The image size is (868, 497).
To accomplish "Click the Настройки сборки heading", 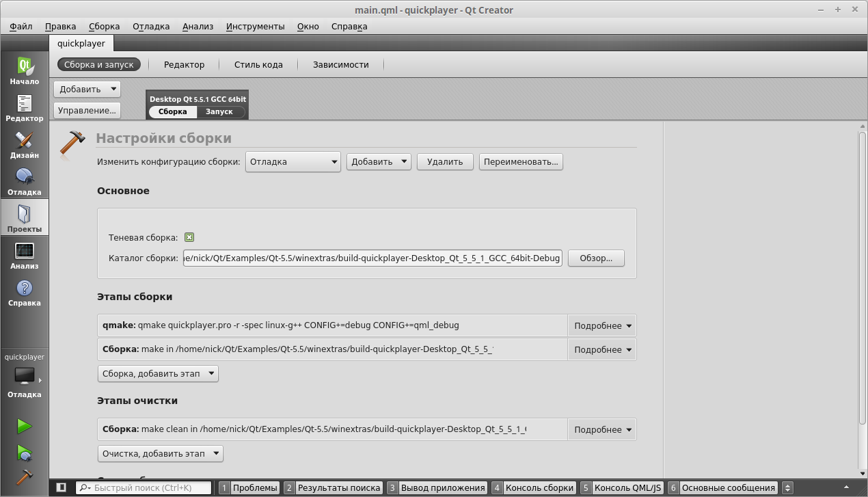I will pyautogui.click(x=163, y=138).
